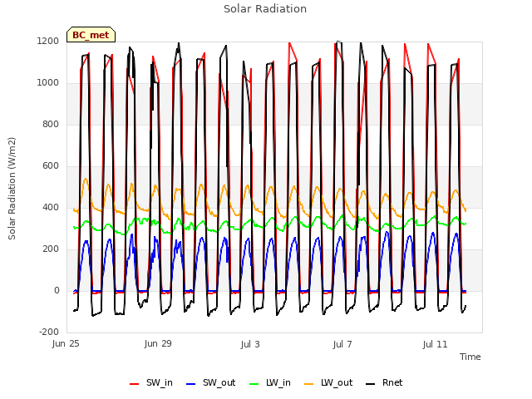Click the 1000 y-axis tick label
Viewport: 532px width, 399px height.
(x=48, y=83)
